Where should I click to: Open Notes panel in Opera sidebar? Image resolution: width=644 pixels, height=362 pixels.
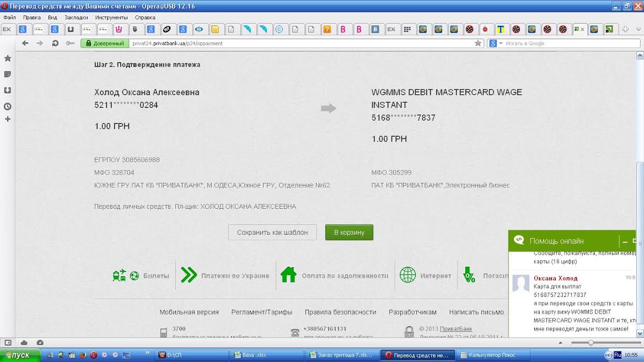click(x=7, y=74)
